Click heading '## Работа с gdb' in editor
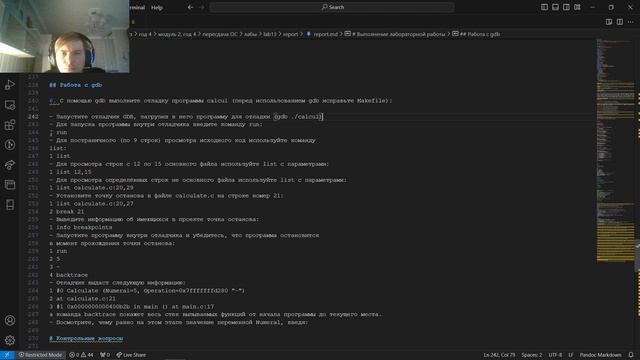 (x=76, y=85)
